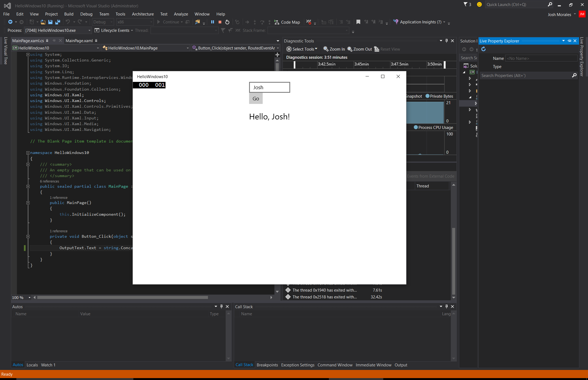588x380 pixels.
Task: Switch to the MainPage.xaml tab
Action: click(x=79, y=41)
